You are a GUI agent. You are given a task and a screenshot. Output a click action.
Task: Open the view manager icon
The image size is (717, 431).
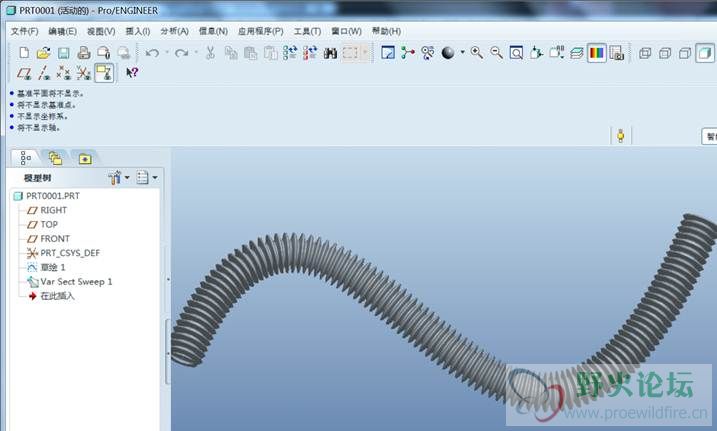(x=616, y=53)
